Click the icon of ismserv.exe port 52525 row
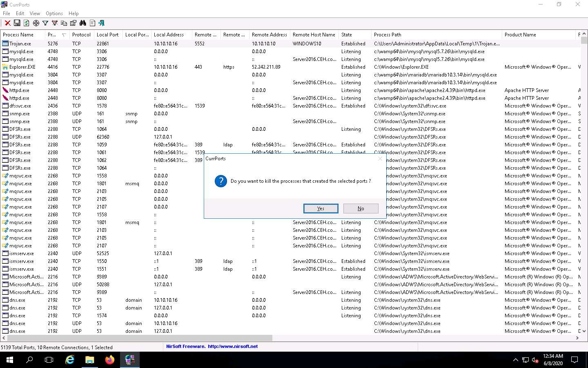The image size is (588, 368). pyautogui.click(x=6, y=253)
